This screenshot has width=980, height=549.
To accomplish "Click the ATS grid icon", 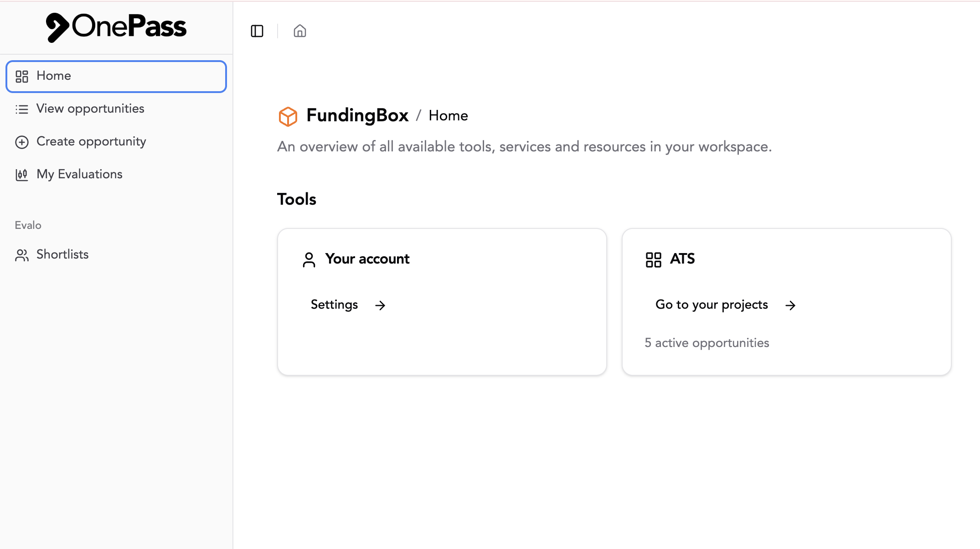I will [654, 259].
